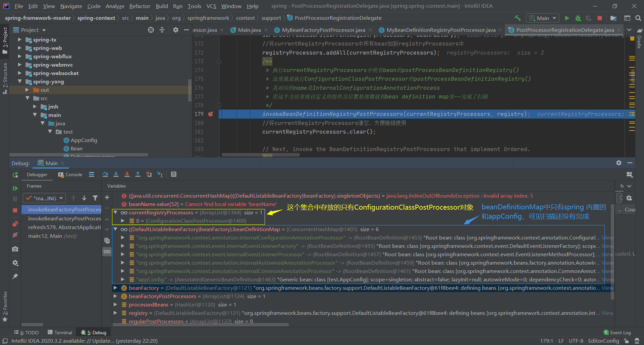Expand the beanFactory variable node
The width and height of the screenshot is (644, 345).
pyautogui.click(x=115, y=288)
